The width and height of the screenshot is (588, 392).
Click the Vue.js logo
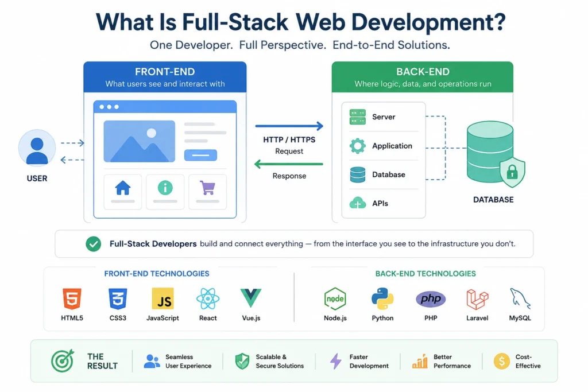tap(251, 298)
